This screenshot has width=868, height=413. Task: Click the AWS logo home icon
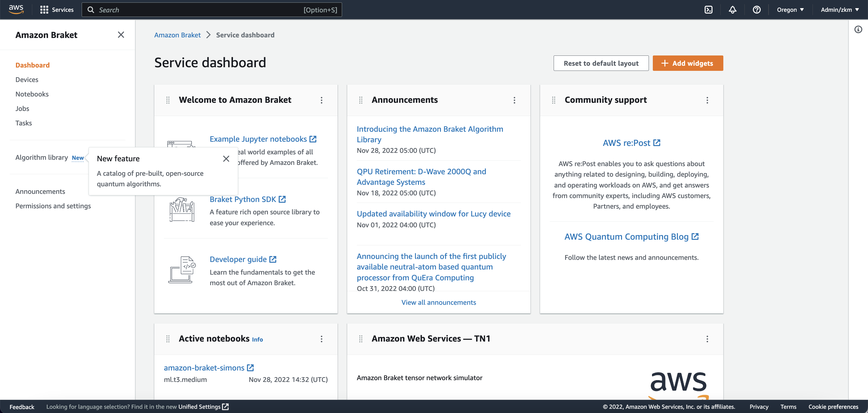[16, 9]
